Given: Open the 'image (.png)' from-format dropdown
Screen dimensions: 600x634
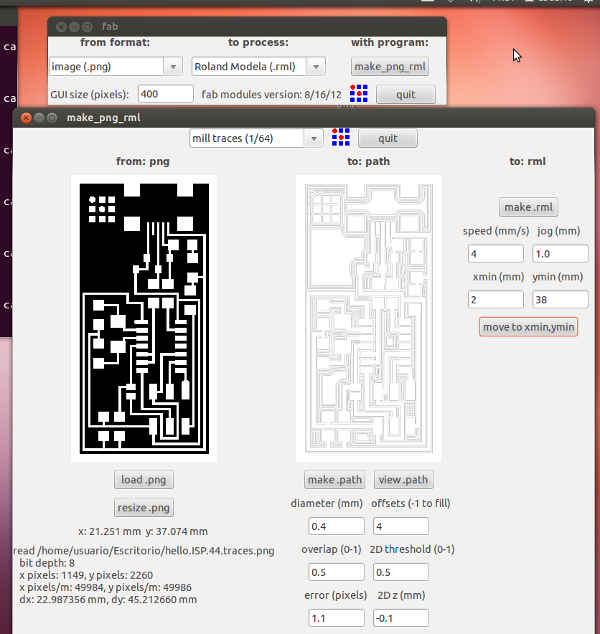Looking at the screenshot, I should point(173,67).
